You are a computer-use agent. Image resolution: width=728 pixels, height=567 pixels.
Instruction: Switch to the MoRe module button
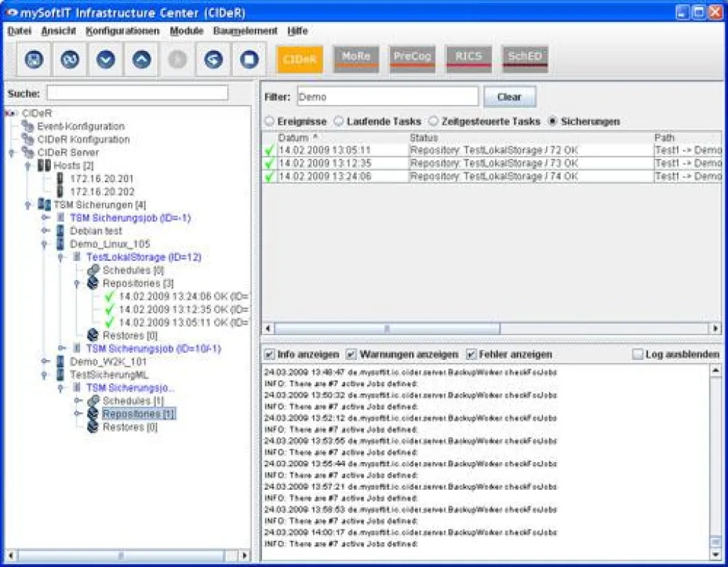(356, 59)
